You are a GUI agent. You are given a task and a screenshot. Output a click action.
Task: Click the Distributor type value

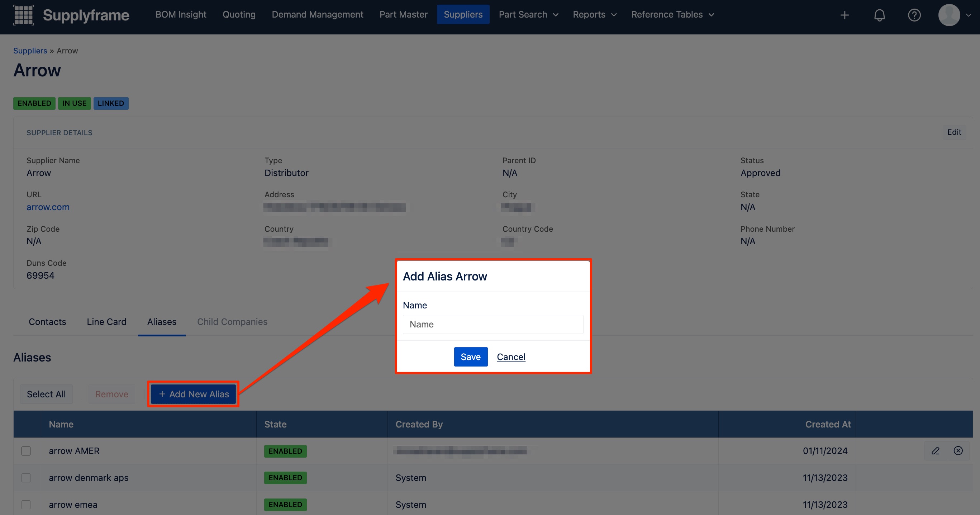pos(286,173)
